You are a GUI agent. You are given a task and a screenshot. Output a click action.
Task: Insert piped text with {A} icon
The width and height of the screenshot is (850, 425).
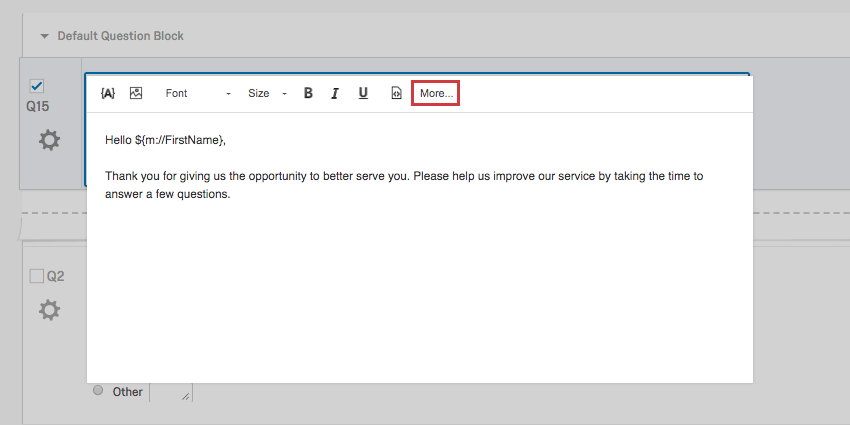click(108, 93)
